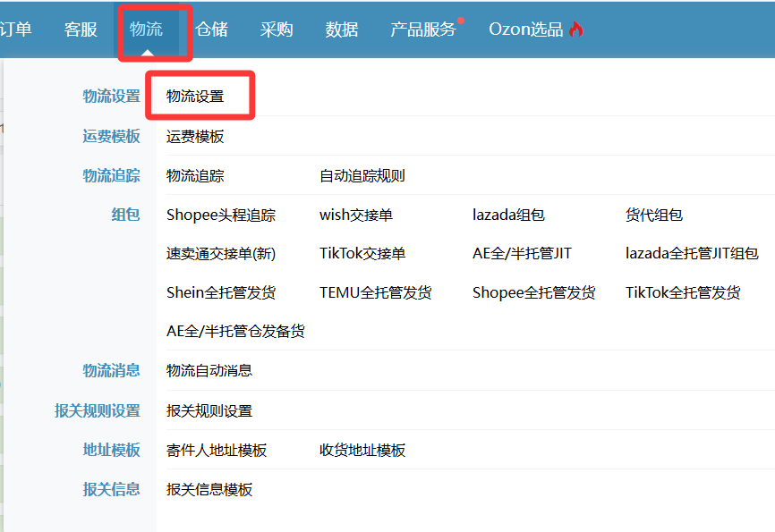
Task: Open 产品服务 menu with red dot
Action: (423, 30)
